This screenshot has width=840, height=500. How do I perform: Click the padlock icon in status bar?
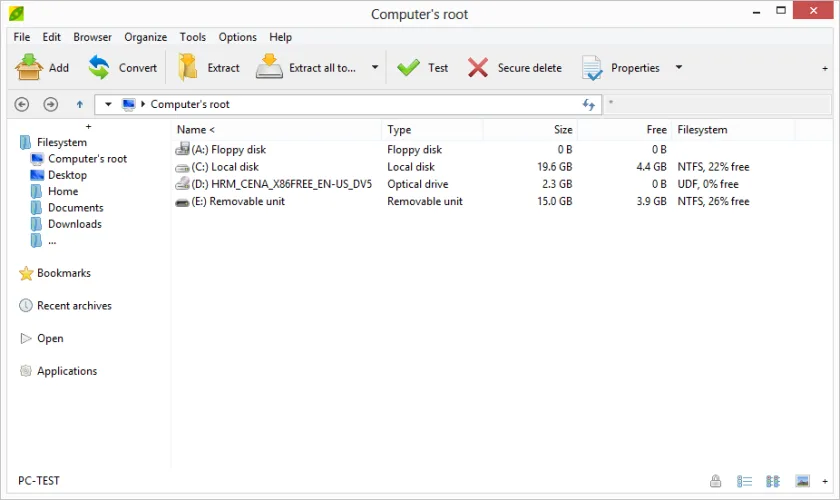point(715,481)
